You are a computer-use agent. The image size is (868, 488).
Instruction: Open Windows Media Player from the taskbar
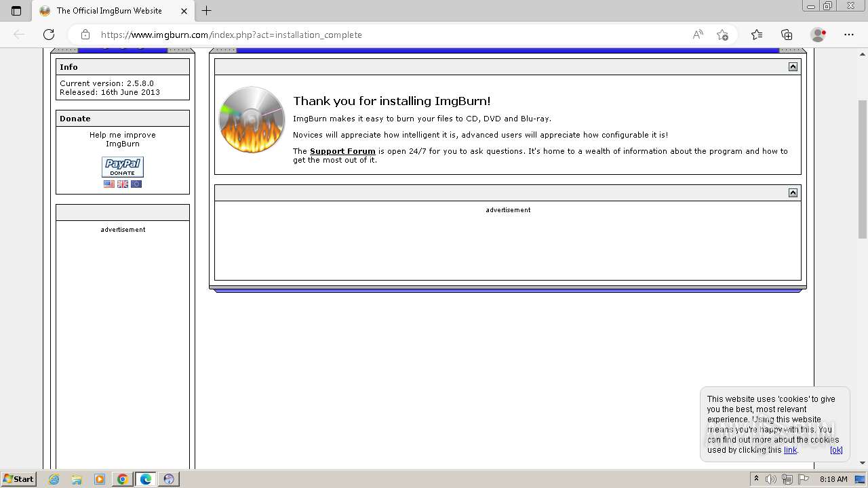[x=100, y=479]
